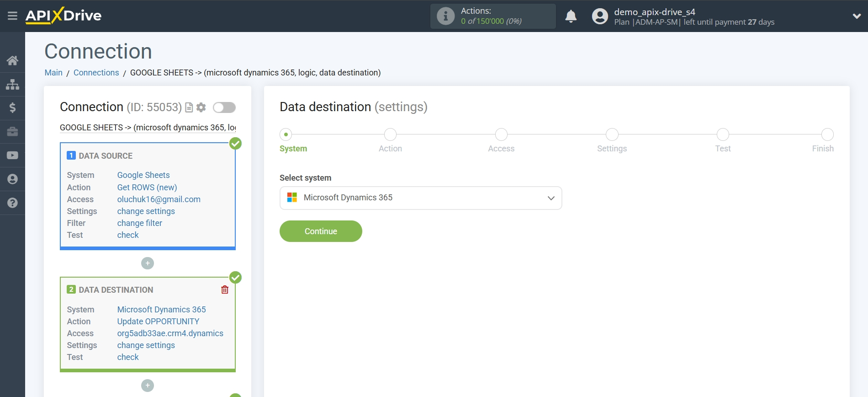Click the DATA DESTINATION header
Viewport: 868px width, 397px height.
tap(116, 290)
